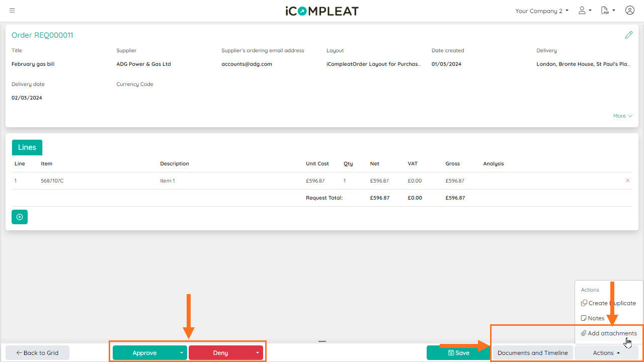Click delivery date 02/03/2024
The width and height of the screenshot is (644, 362).
pos(27,98)
